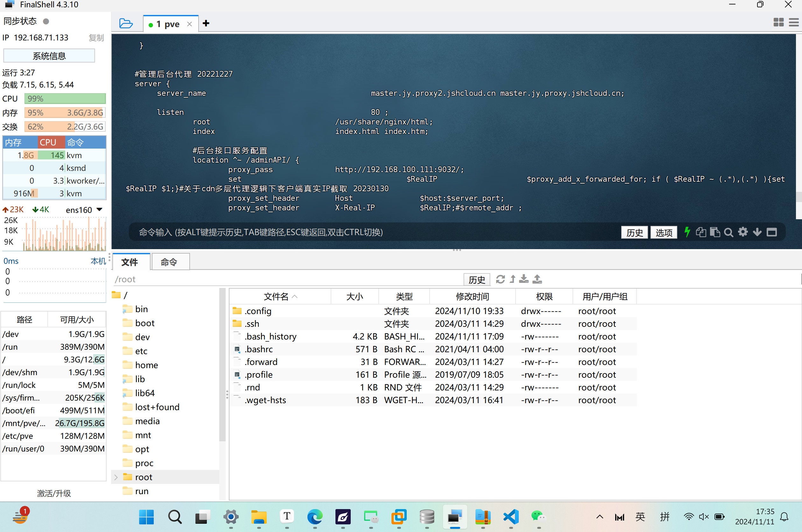This screenshot has height=532, width=802.
Task: Open Microsoft Edge from taskbar
Action: coord(314,517)
